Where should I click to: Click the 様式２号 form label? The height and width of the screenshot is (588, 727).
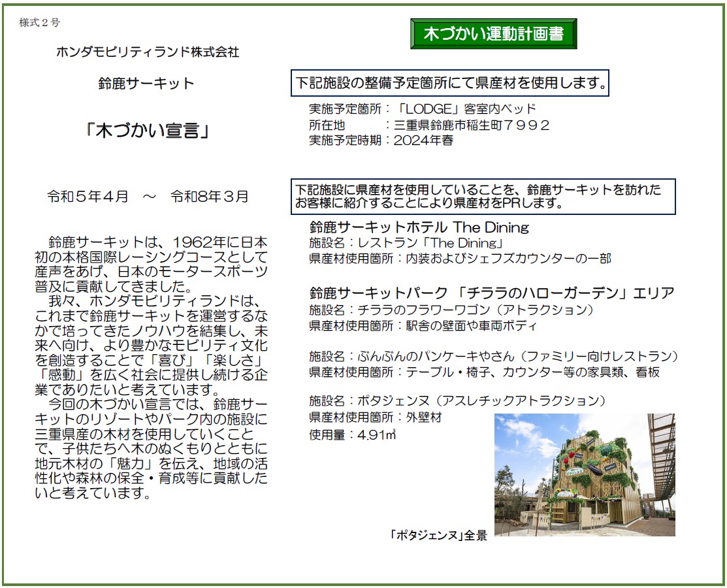[x=39, y=22]
